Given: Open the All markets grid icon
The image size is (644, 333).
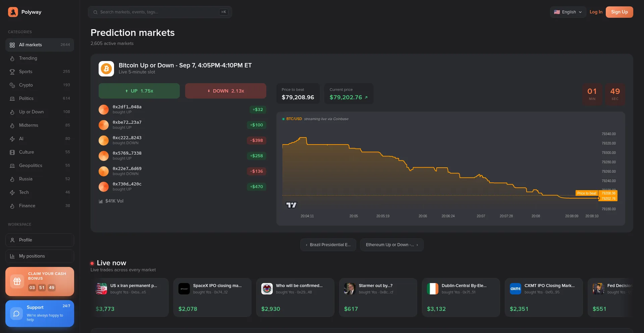Looking at the screenshot, I should pyautogui.click(x=12, y=45).
